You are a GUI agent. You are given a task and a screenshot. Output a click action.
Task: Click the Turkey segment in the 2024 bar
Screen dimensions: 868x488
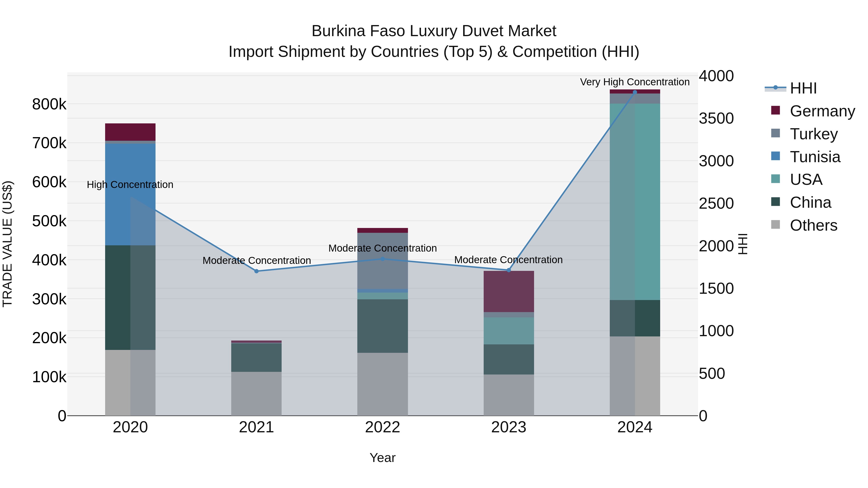tap(635, 99)
